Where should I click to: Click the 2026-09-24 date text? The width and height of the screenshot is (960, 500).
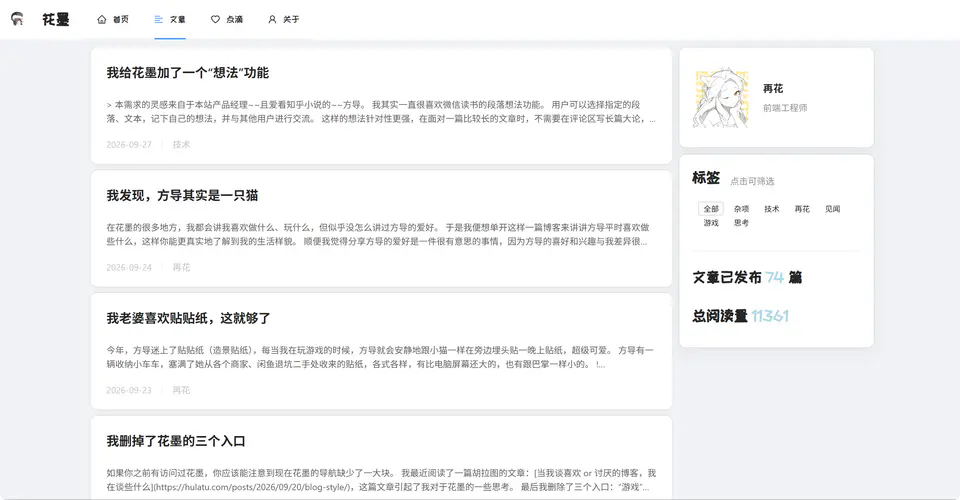point(129,267)
